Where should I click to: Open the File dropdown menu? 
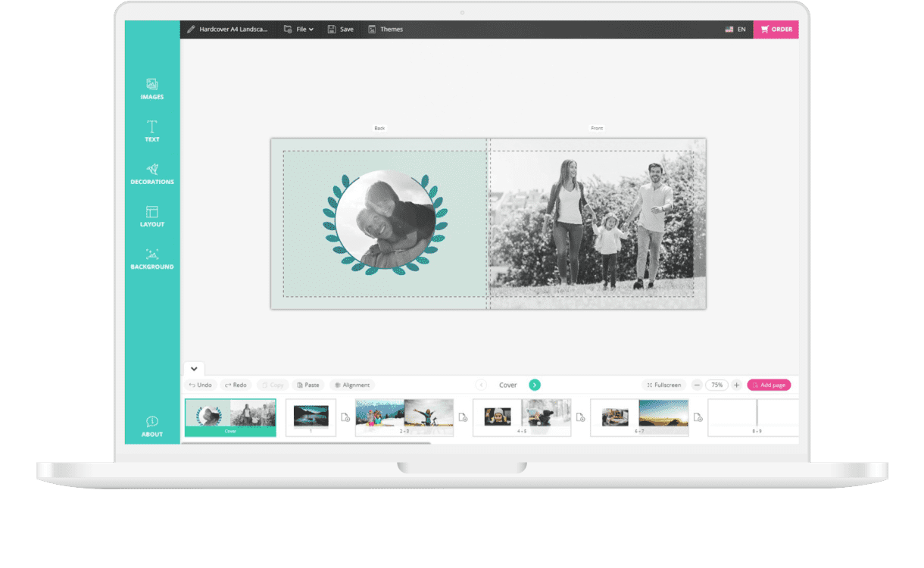pos(298,30)
